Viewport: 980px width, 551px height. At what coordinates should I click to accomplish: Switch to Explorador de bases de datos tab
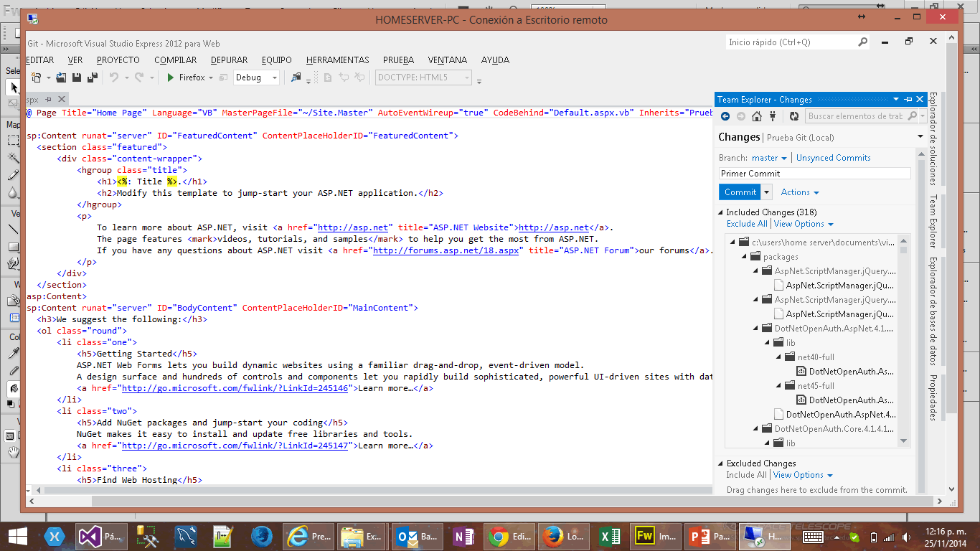point(933,311)
